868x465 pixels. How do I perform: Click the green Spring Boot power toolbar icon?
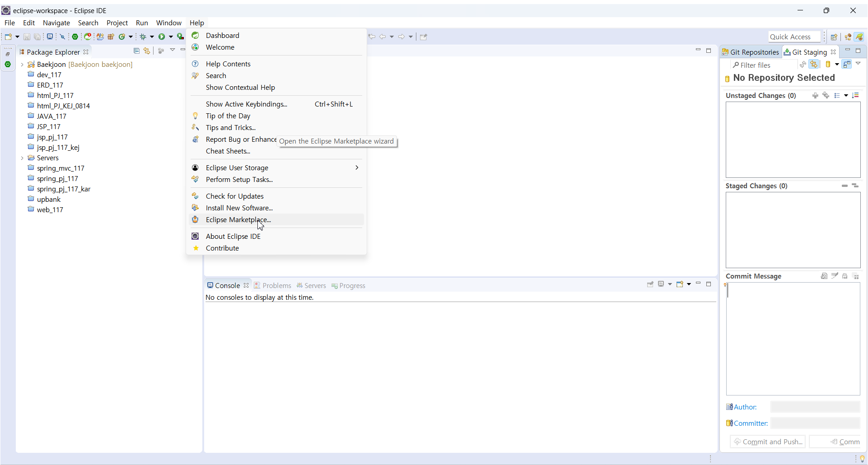75,37
